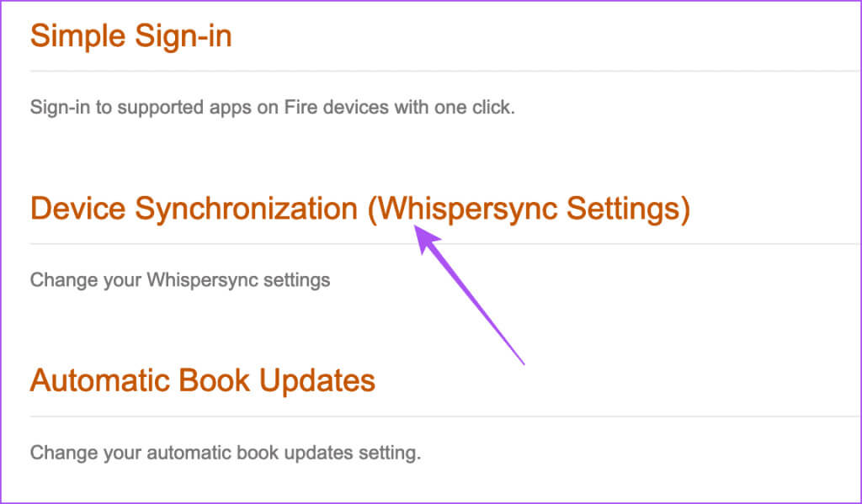Image resolution: width=862 pixels, height=504 pixels.
Task: Select the "Change your Whispersync settings" text
Action: click(x=179, y=279)
